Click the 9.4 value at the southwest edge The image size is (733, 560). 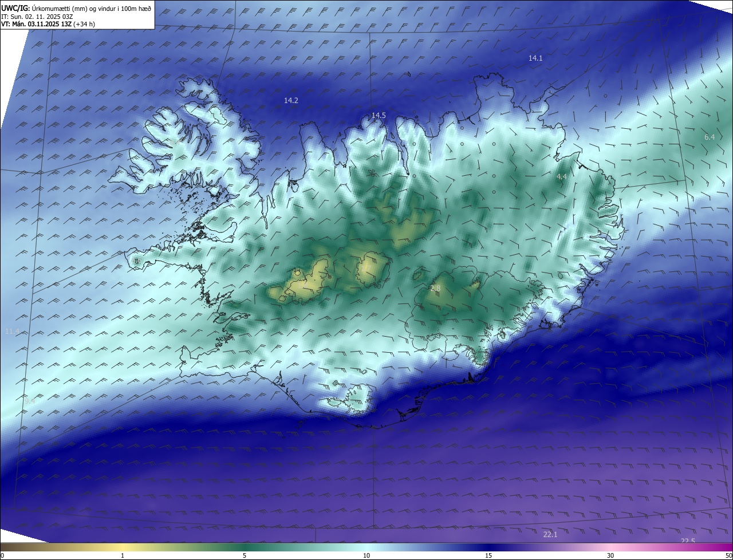(30, 401)
